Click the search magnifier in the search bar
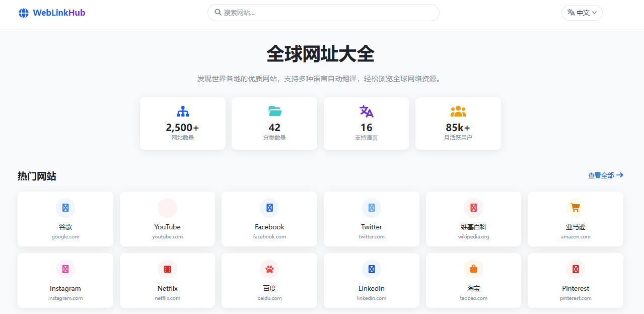This screenshot has height=314, width=644. pos(217,12)
